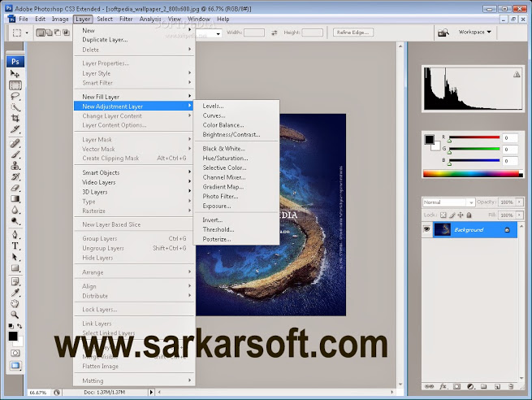Select the Lasso tool

click(x=15, y=96)
